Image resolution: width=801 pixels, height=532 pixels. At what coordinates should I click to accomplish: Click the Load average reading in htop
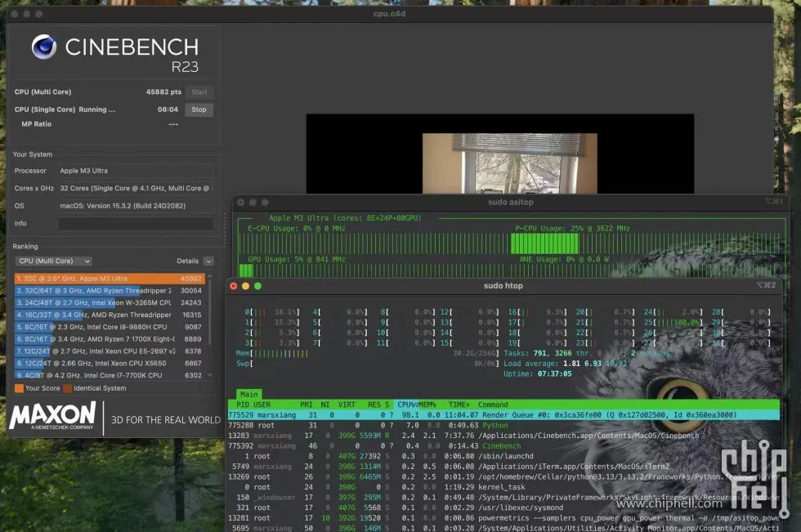(x=565, y=364)
